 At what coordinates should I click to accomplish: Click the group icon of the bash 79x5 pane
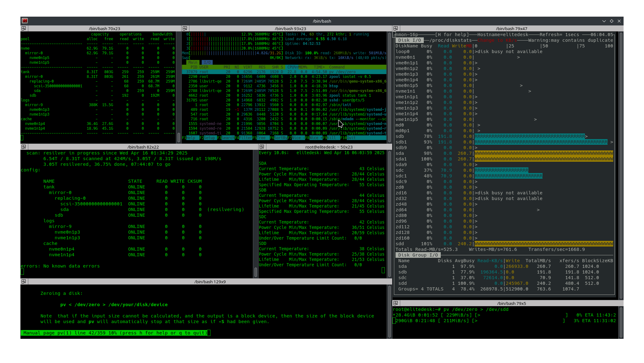(x=396, y=303)
